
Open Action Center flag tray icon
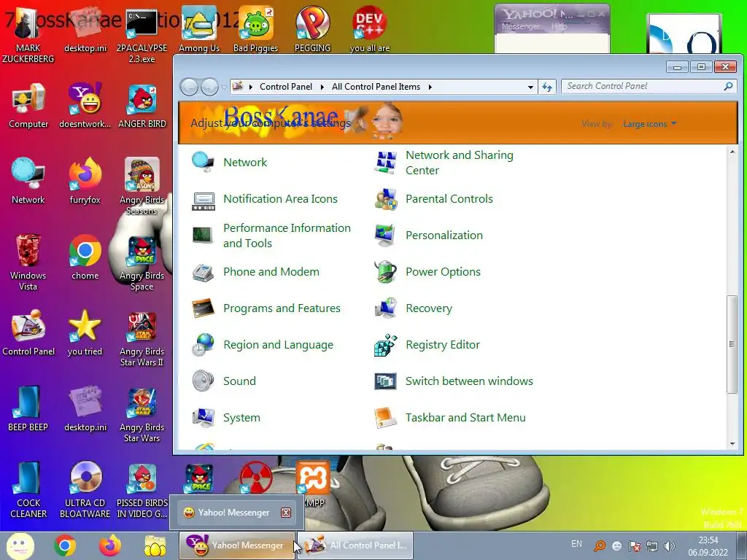[635, 546]
